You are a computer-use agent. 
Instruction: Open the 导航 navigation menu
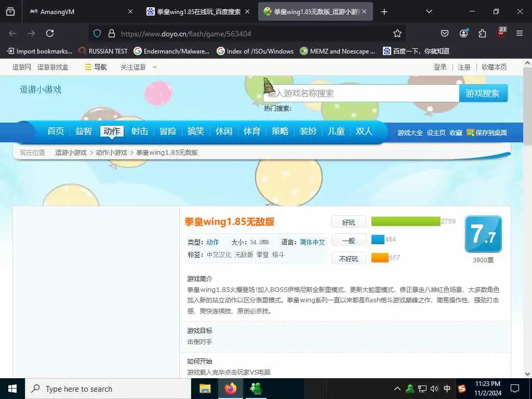pyautogui.click(x=96, y=67)
